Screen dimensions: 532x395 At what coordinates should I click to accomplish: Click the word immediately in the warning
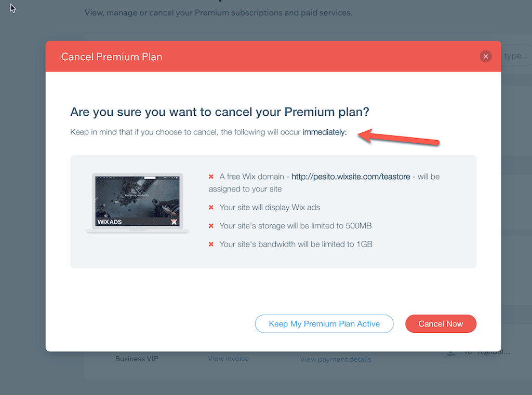324,132
